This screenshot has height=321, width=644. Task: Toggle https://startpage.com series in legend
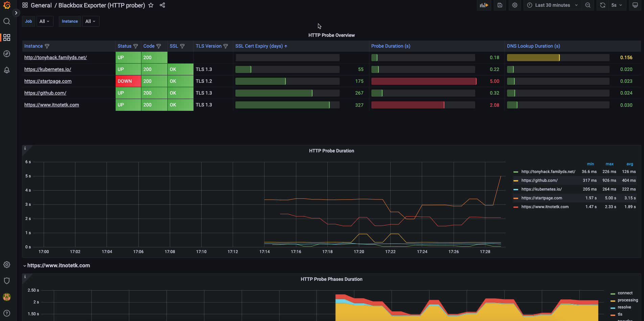pos(542,198)
